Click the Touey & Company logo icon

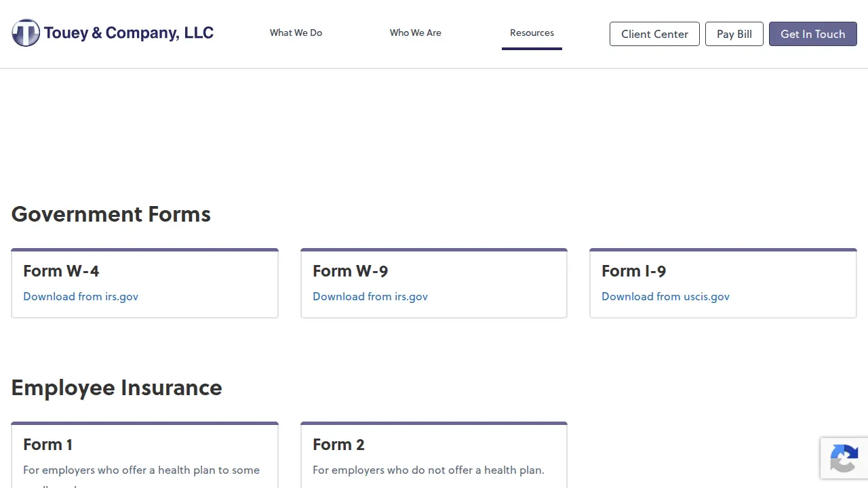click(x=26, y=33)
